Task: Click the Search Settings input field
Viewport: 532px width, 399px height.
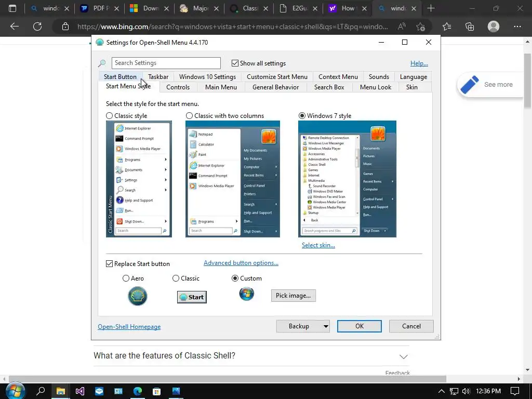Action: point(166,63)
